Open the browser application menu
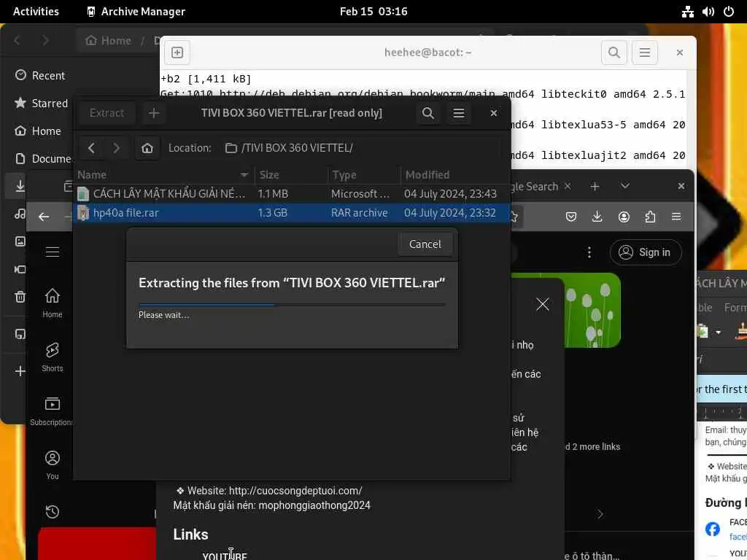The width and height of the screenshot is (747, 560). pyautogui.click(x=676, y=217)
